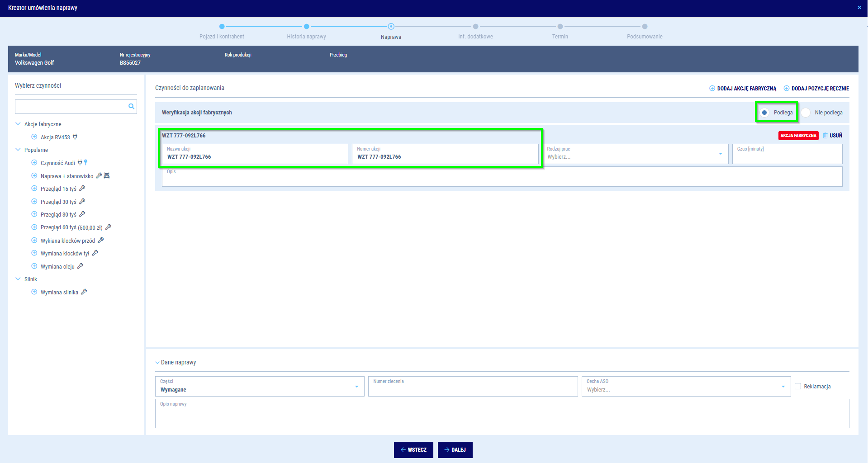
Task: Add Akcja RV453 using its plus icon
Action: coord(34,137)
